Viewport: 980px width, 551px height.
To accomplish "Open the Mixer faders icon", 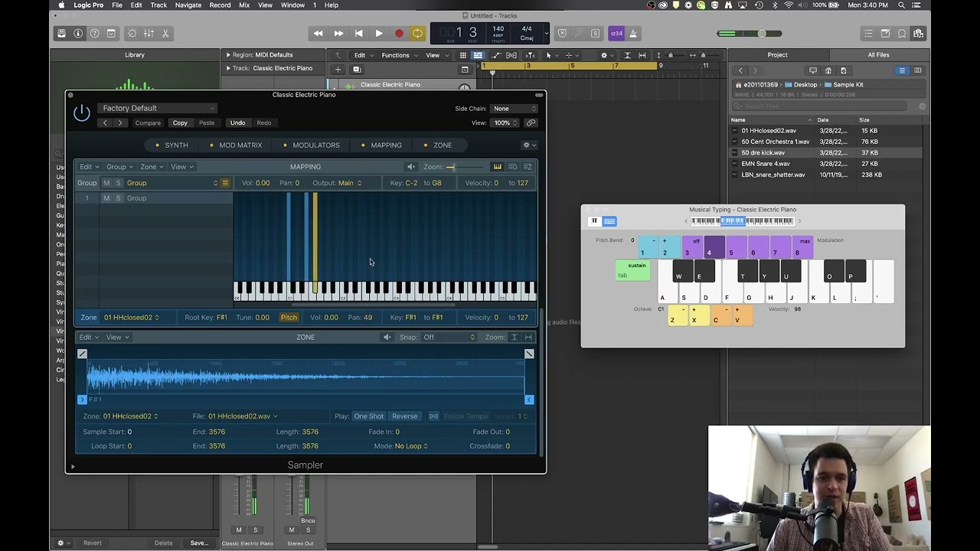I will tap(149, 34).
